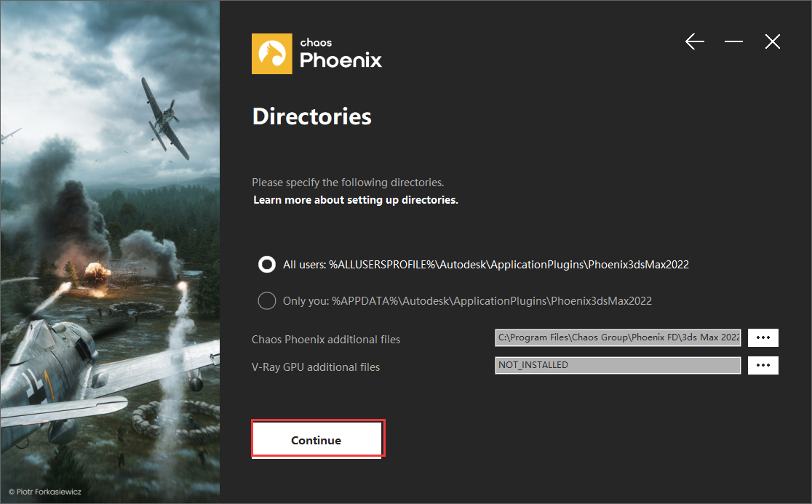
Task: Click the 'Please specify the following directories' text
Action: [347, 183]
